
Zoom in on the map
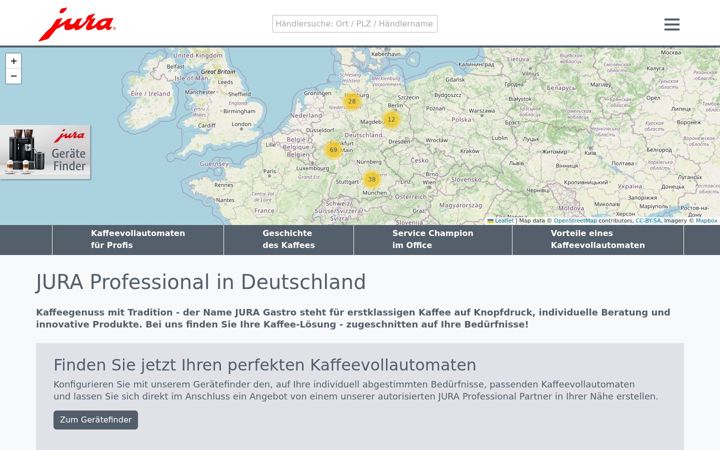tap(13, 61)
